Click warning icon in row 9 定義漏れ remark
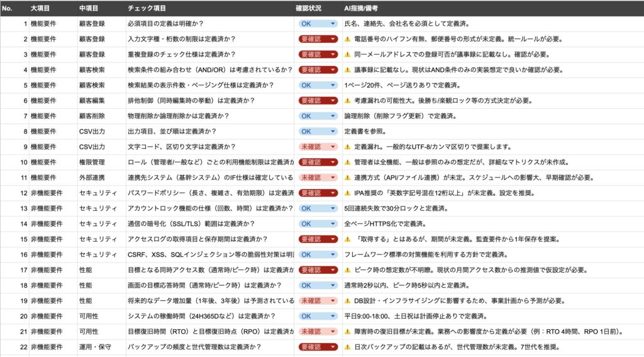The image size is (644, 357). coord(347,147)
